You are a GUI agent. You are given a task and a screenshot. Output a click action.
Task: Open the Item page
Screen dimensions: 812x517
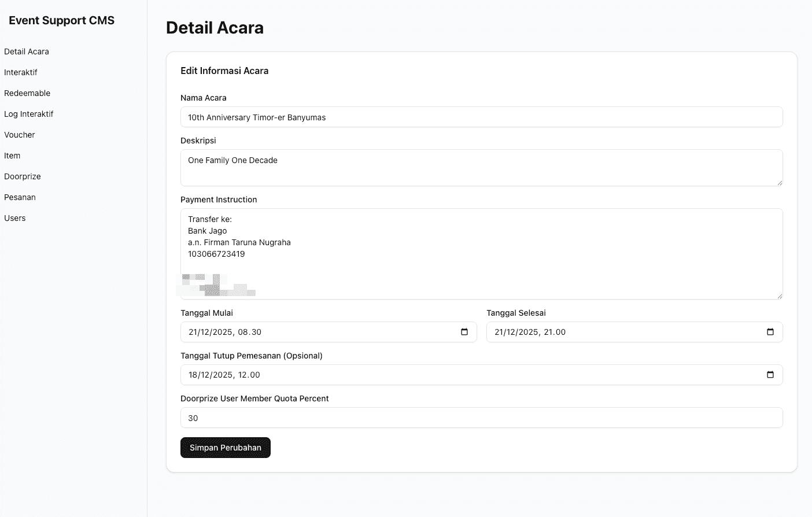click(12, 156)
